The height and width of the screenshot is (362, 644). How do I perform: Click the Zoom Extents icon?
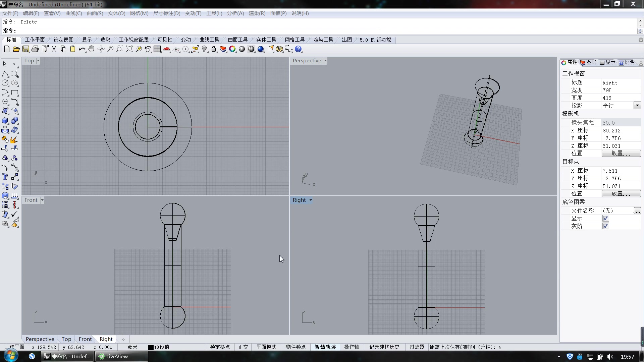[x=129, y=49]
